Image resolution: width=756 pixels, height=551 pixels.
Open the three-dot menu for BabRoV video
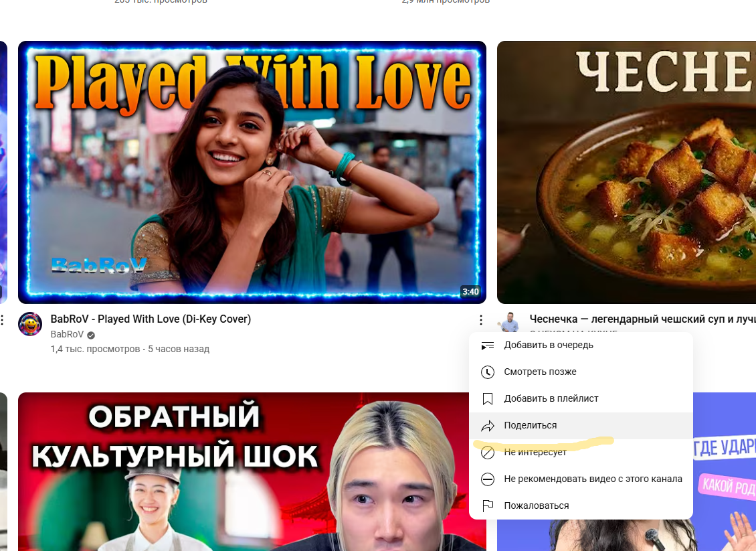[481, 320]
